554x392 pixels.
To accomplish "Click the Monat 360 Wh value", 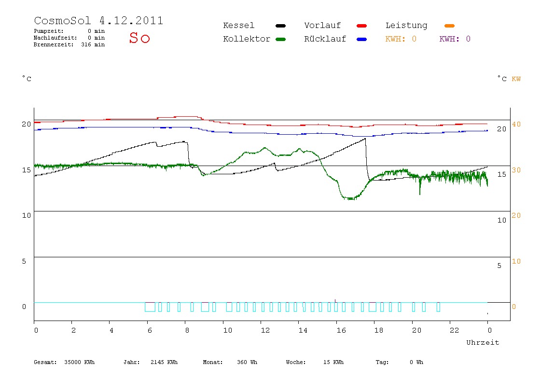I will coord(247,362).
